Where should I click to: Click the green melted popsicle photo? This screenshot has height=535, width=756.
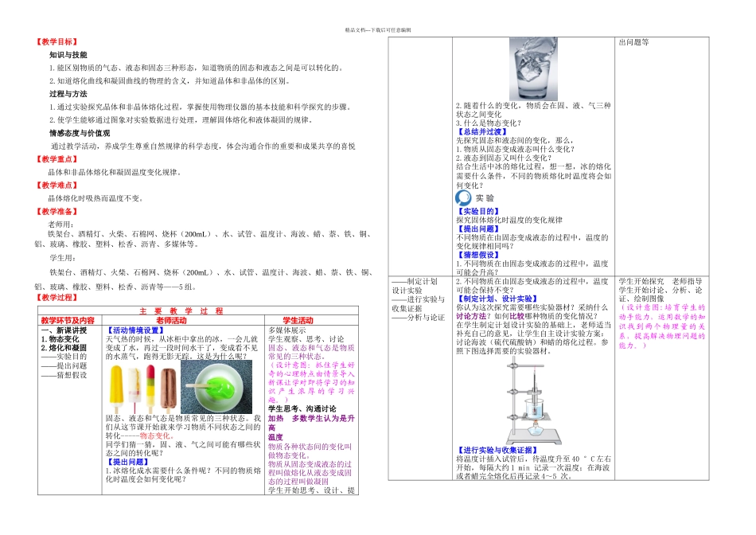(x=216, y=388)
